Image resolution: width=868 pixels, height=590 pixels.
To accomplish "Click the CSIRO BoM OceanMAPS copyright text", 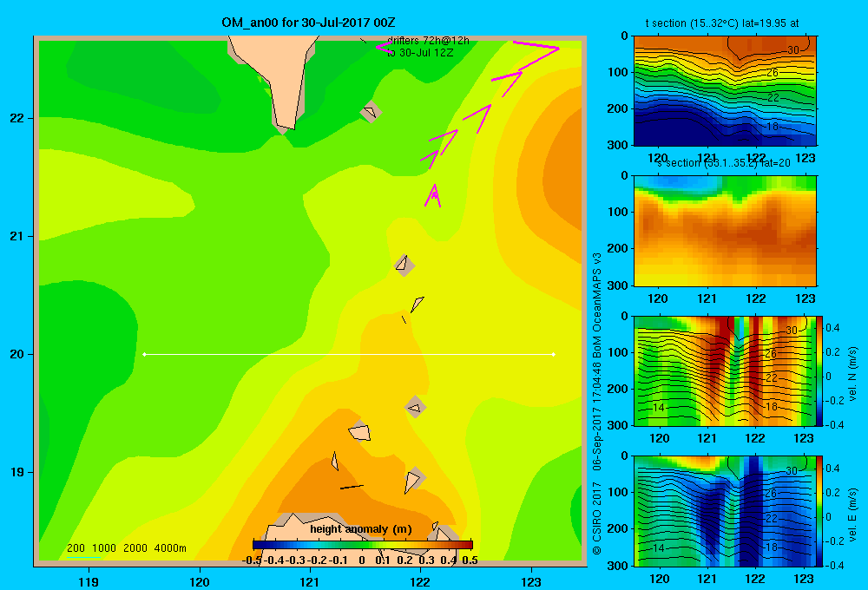I will click(x=597, y=404).
